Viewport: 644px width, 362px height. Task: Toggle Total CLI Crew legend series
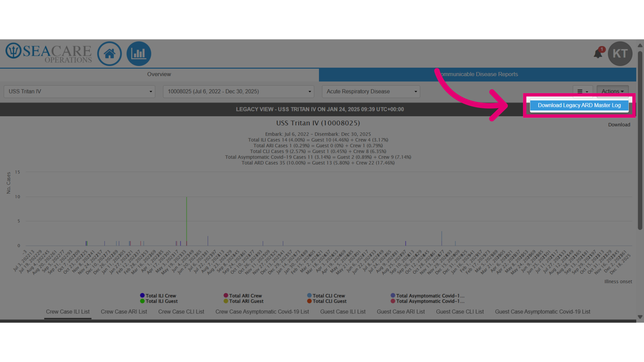click(x=326, y=296)
